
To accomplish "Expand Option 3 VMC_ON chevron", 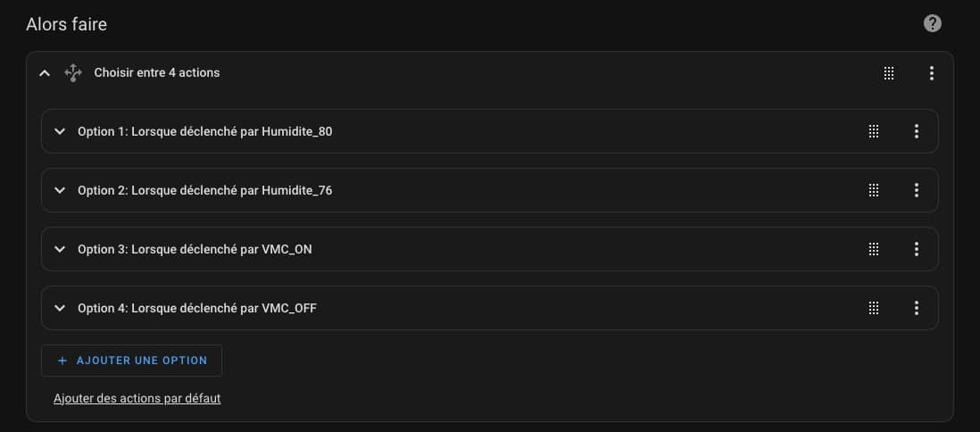I will (60, 249).
